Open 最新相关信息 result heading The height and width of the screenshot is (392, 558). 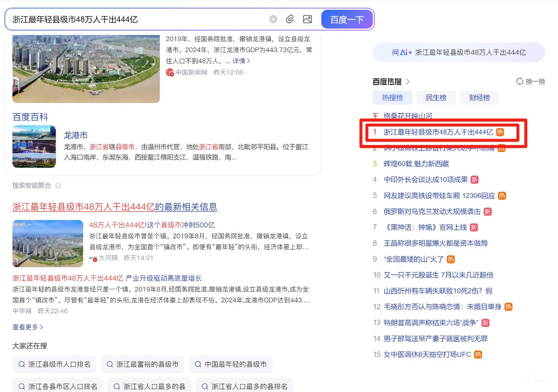pyautogui.click(x=115, y=207)
